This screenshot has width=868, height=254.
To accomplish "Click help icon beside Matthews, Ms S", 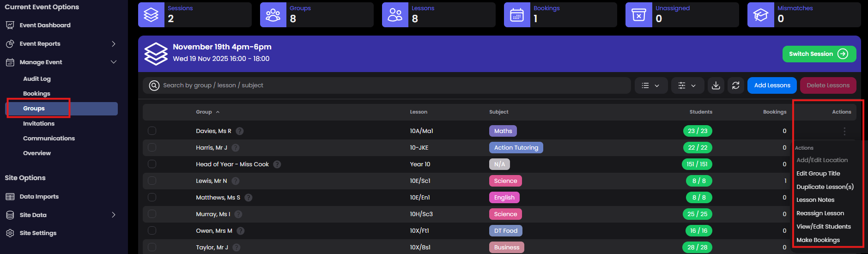I will tap(249, 198).
